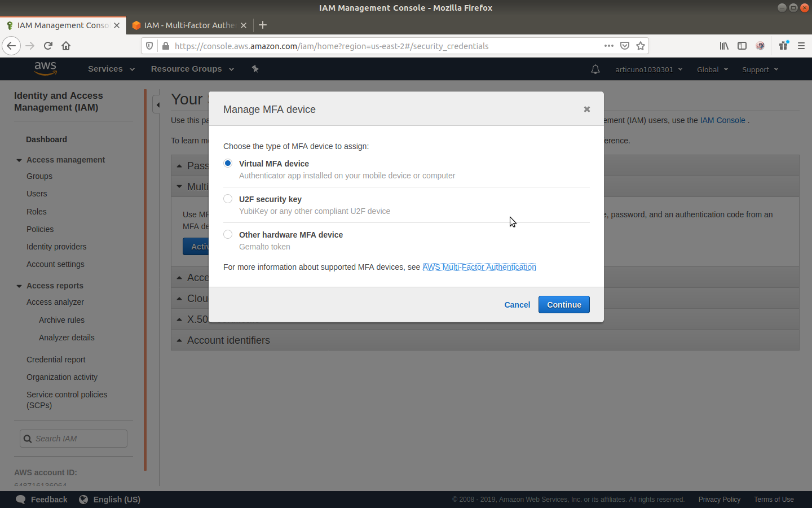Image resolution: width=812 pixels, height=508 pixels.
Task: Open a new browser tab with the plus
Action: [263, 25]
